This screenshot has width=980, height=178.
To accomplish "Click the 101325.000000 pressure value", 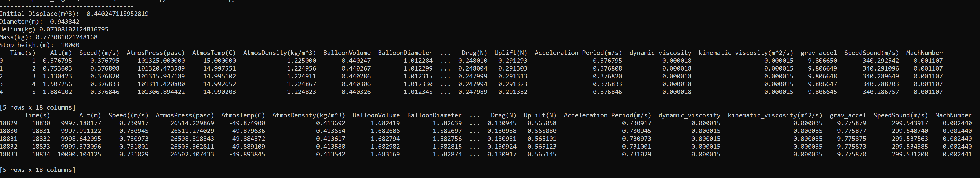I will (x=161, y=60).
